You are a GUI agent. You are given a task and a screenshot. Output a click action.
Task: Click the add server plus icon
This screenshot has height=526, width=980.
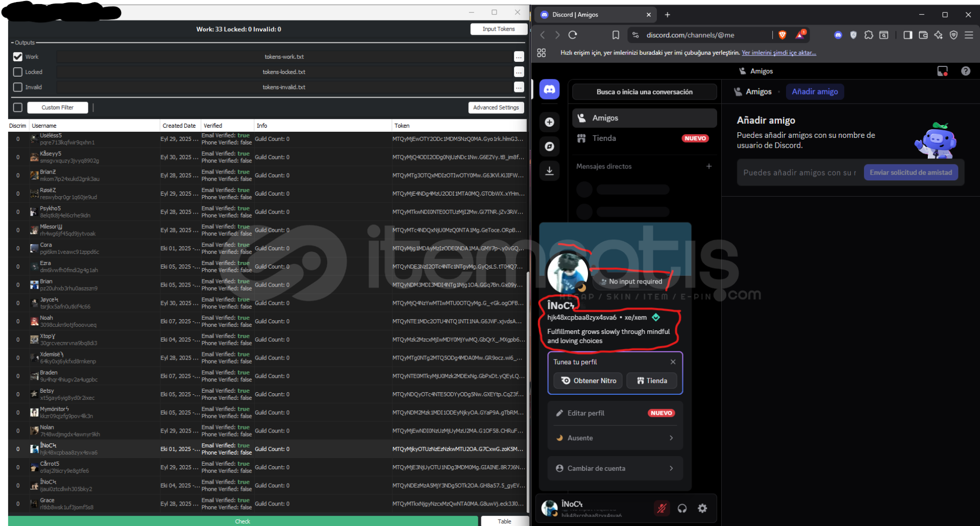click(549, 122)
